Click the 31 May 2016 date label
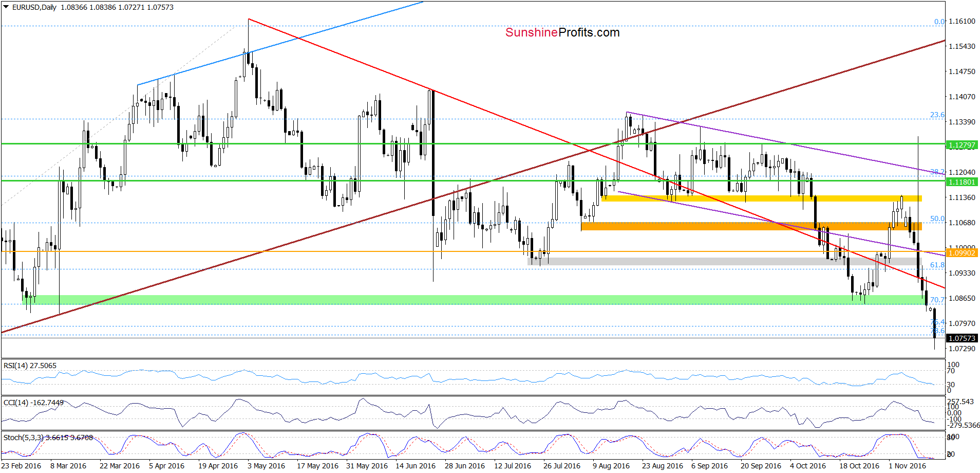 [x=367, y=466]
